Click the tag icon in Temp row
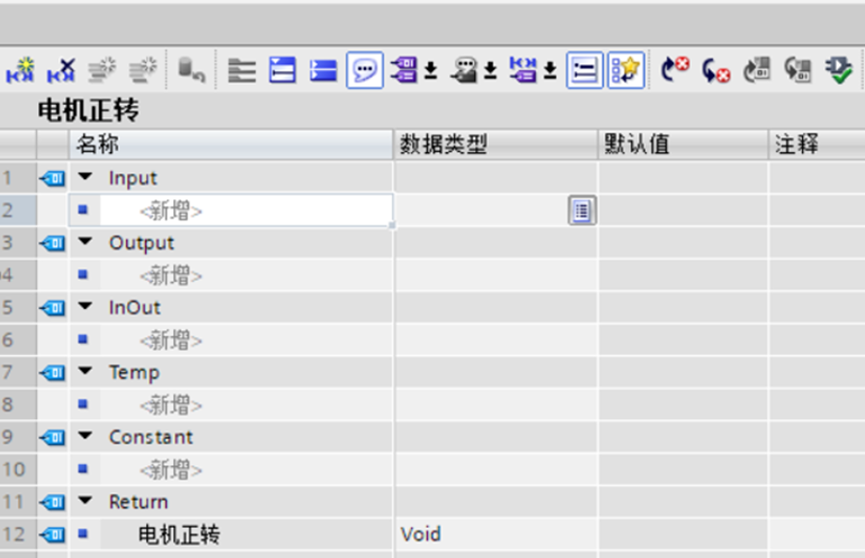Screen dimensions: 865x558 (x=52, y=373)
